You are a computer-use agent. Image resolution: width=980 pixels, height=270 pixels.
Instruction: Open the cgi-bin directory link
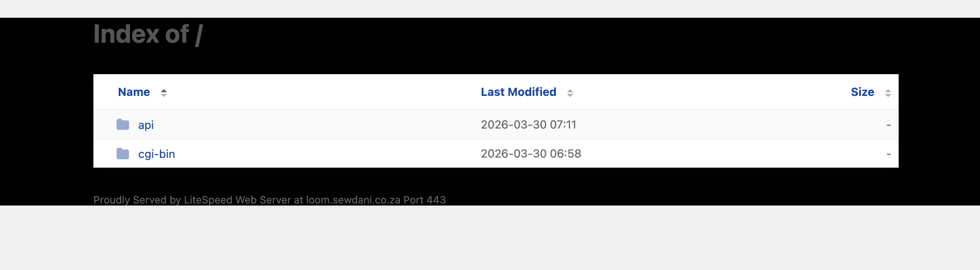156,154
